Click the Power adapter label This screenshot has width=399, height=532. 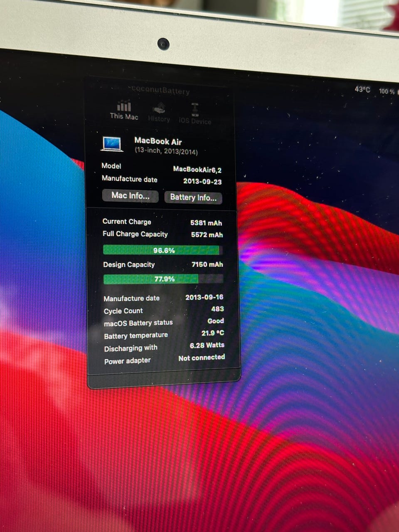click(127, 361)
